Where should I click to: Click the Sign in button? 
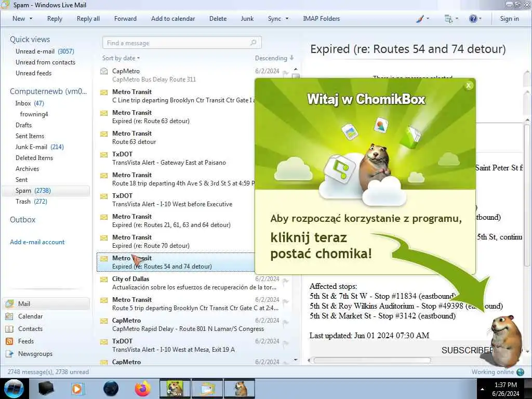tap(509, 19)
